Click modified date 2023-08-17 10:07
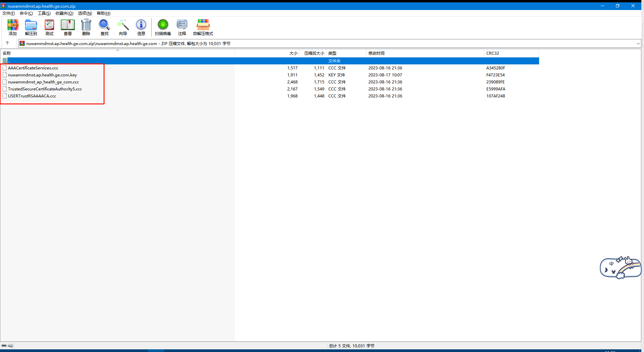The height and width of the screenshot is (352, 644). [385, 75]
